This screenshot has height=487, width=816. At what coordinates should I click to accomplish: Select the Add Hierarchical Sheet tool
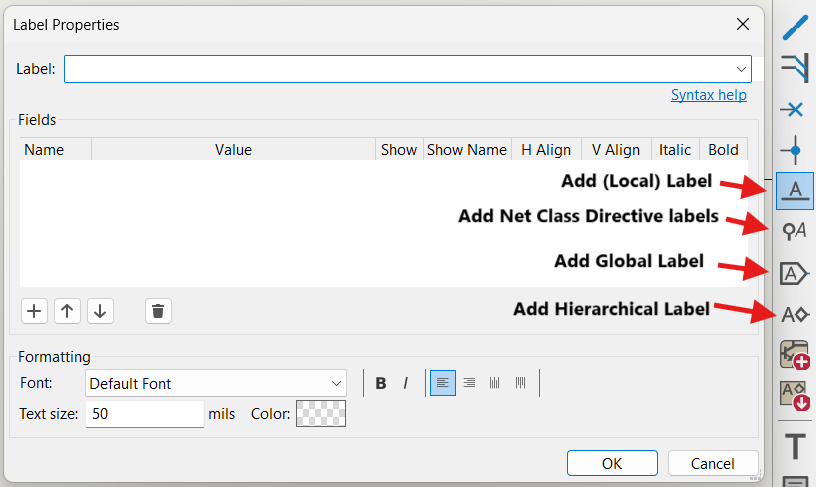pos(795,355)
